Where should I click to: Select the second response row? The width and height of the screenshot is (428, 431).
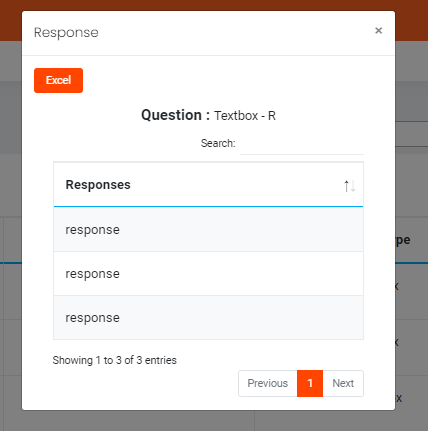coord(208,273)
